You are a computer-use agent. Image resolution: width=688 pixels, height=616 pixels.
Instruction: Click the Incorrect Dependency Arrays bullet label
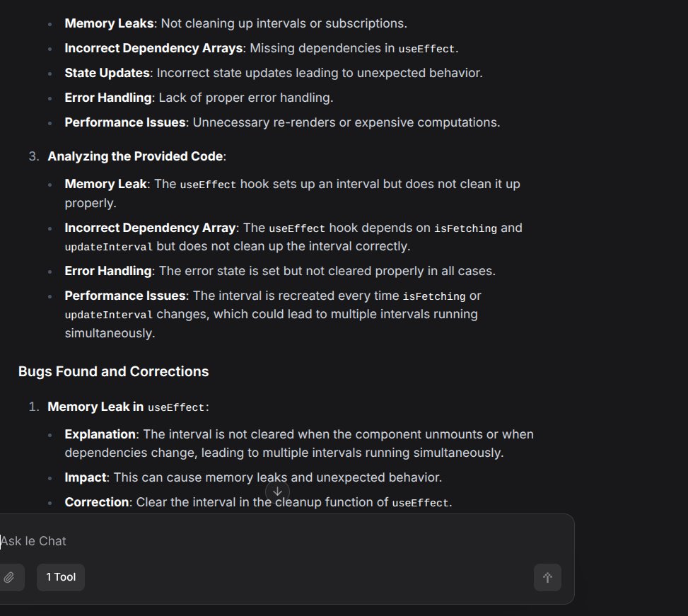153,48
